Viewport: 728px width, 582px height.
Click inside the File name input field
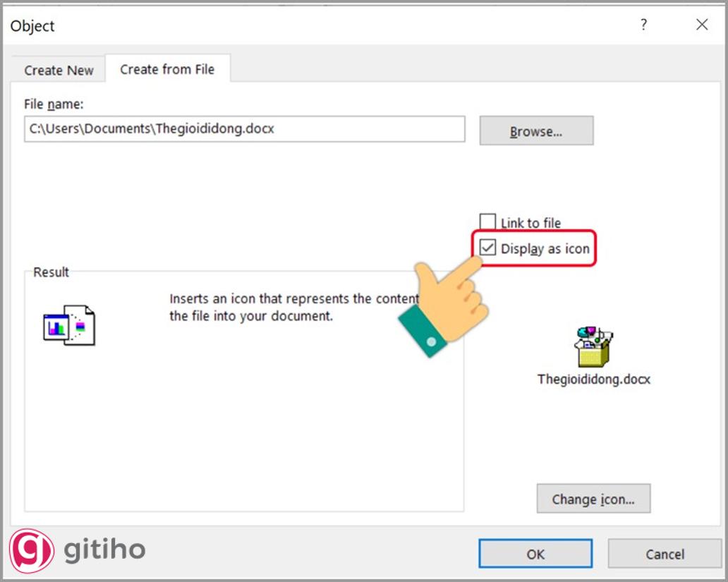pos(243,129)
